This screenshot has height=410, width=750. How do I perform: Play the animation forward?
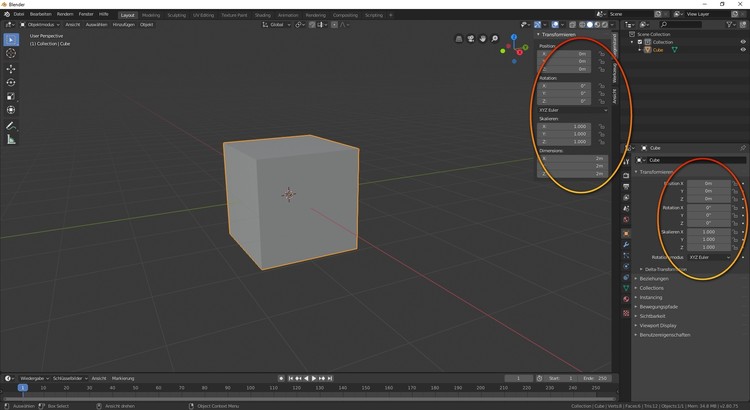pos(314,378)
